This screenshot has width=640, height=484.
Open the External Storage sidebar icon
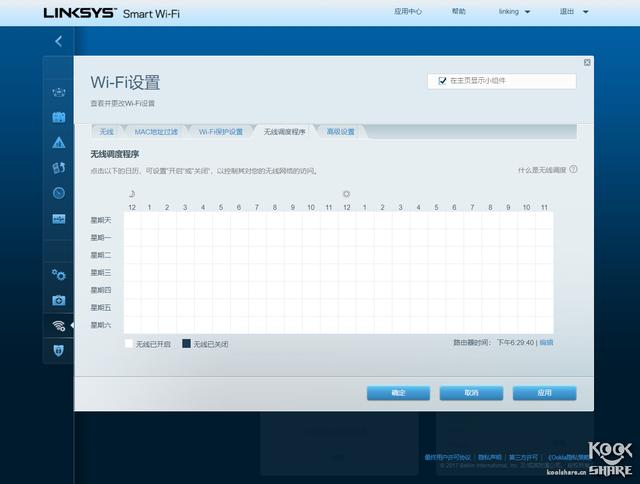tap(59, 219)
